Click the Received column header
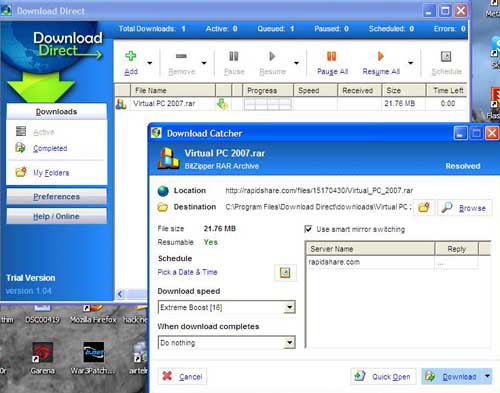Image resolution: width=500 pixels, height=393 pixels. click(359, 90)
